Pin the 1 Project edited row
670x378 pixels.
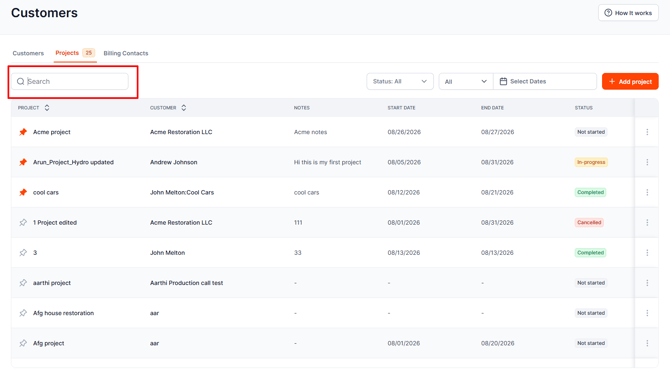point(23,223)
